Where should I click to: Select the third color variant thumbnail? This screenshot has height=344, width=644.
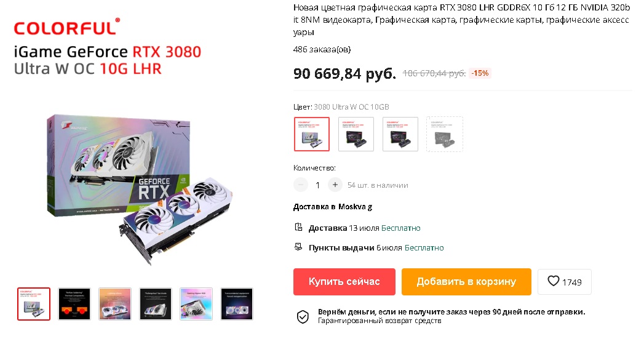[400, 134]
